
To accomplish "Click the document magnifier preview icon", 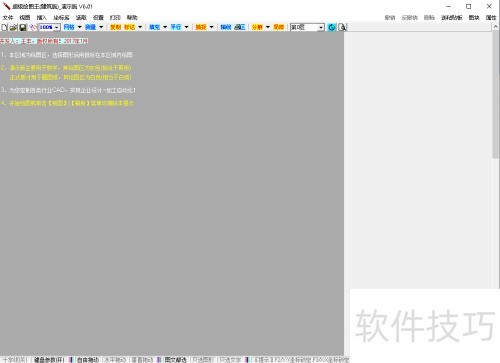I will coord(342,27).
